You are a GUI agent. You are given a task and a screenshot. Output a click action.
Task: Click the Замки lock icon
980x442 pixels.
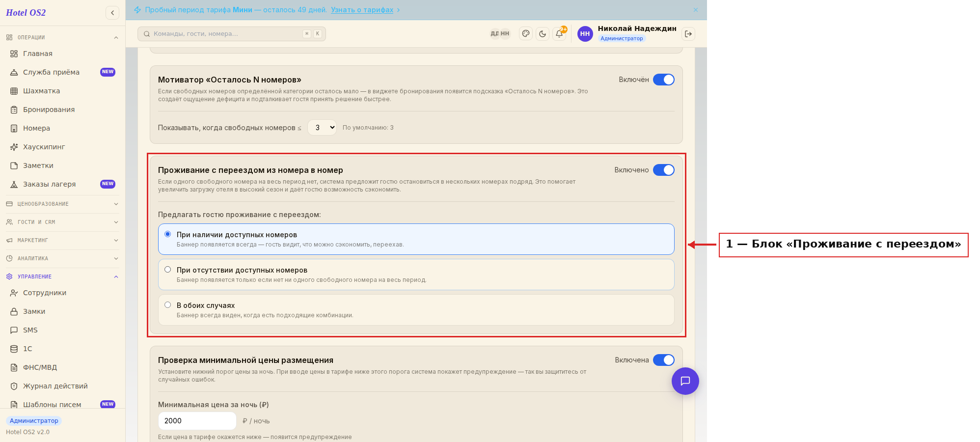(x=14, y=311)
